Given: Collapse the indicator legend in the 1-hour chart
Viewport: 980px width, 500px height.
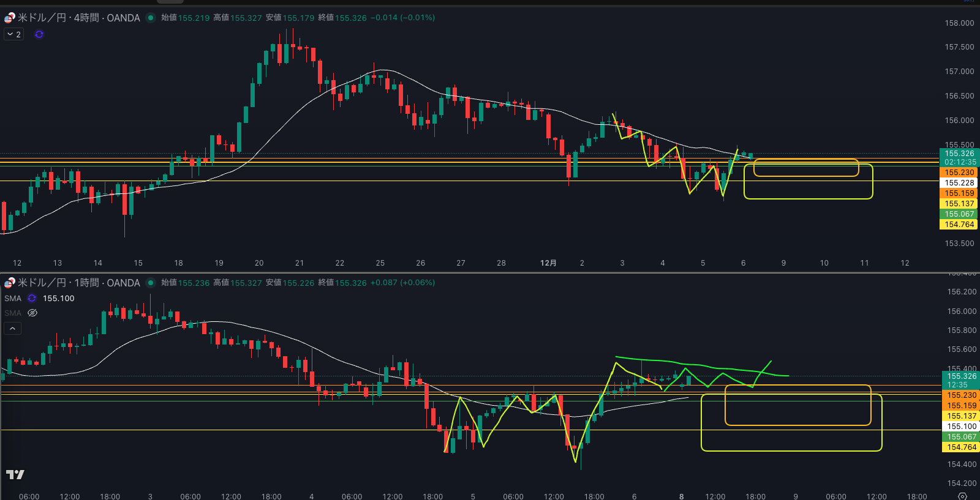Looking at the screenshot, I should click(x=12, y=329).
